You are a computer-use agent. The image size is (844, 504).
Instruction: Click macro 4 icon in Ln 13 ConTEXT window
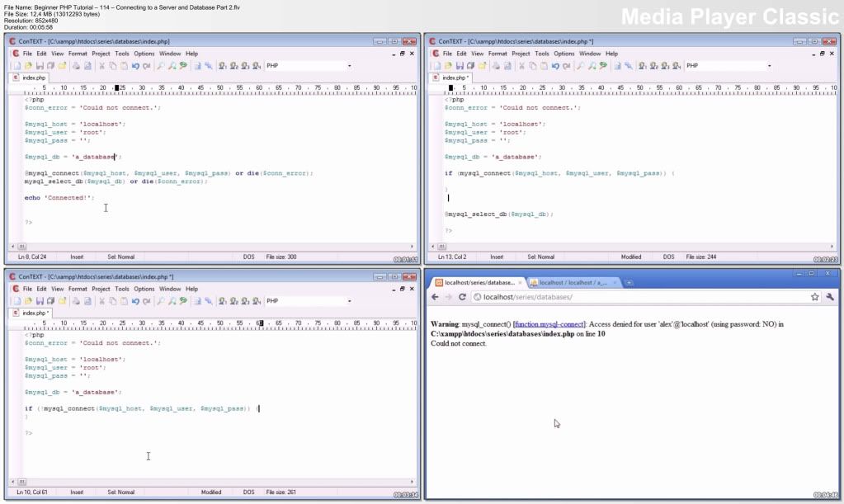pos(676,66)
